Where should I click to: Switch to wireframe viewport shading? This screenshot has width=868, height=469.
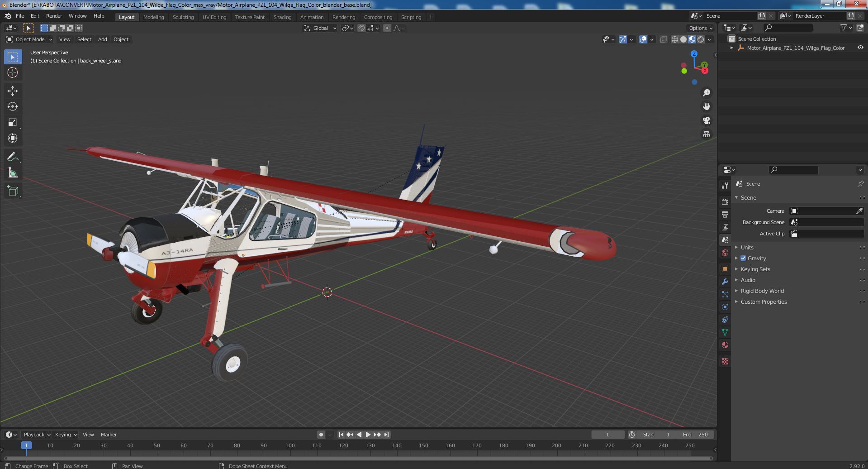tap(675, 39)
